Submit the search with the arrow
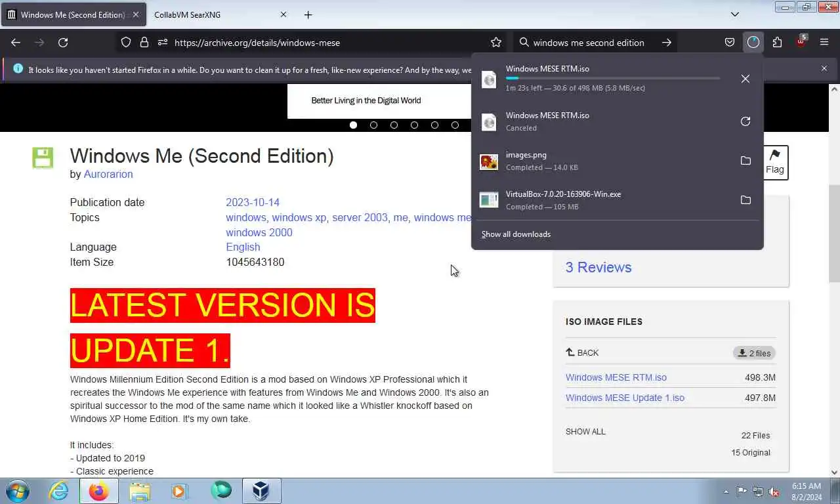This screenshot has height=504, width=840. click(x=667, y=43)
